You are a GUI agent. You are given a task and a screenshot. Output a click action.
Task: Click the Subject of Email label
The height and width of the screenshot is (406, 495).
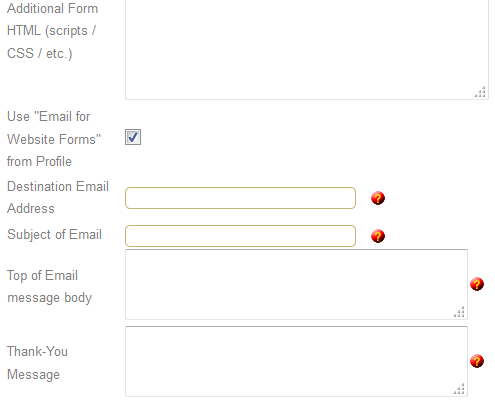[x=54, y=235]
